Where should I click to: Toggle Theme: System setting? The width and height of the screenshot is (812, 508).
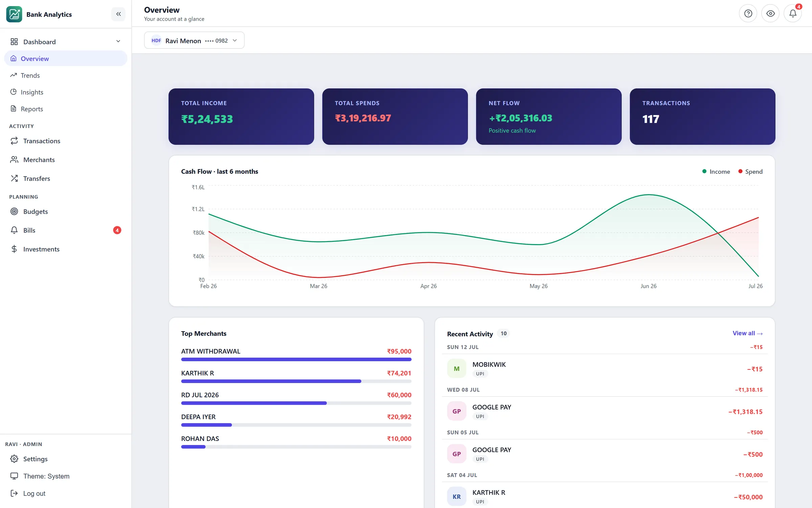(66, 476)
